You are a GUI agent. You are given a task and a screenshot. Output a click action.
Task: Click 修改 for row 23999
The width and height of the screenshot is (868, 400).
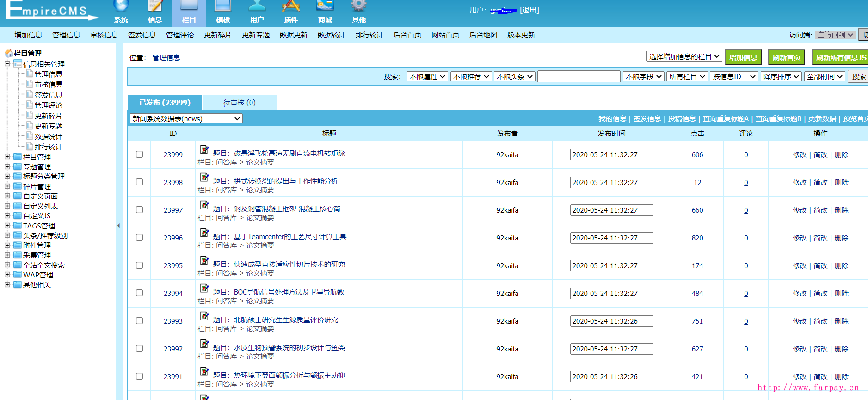point(800,154)
